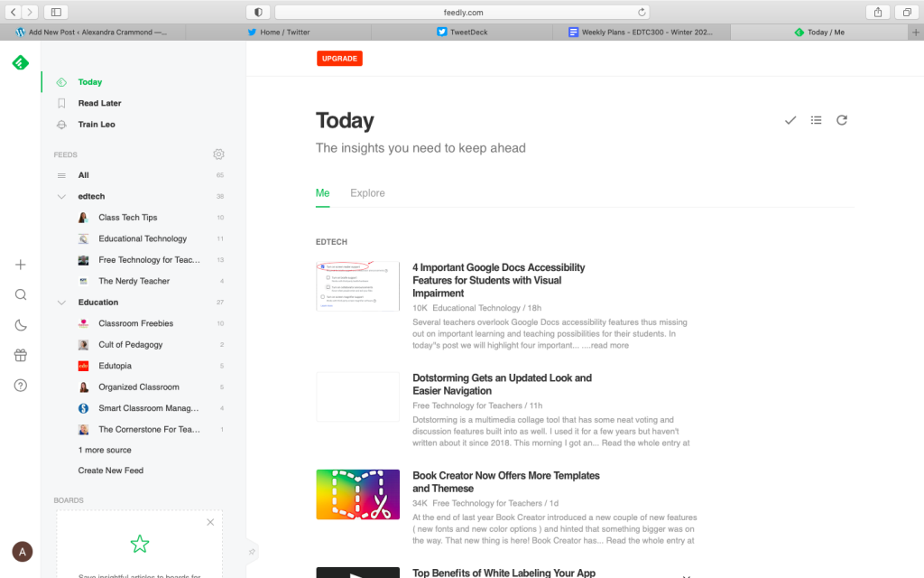Switch to 'Weekly Plans - EDTC300' tab

coord(642,33)
